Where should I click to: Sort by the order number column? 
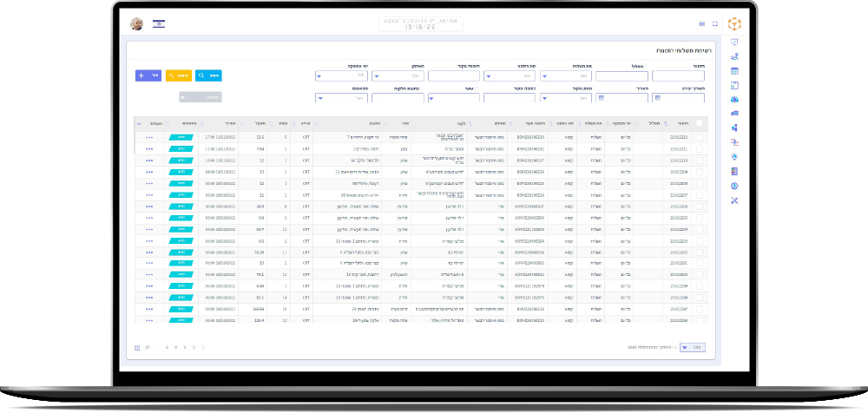[678, 123]
